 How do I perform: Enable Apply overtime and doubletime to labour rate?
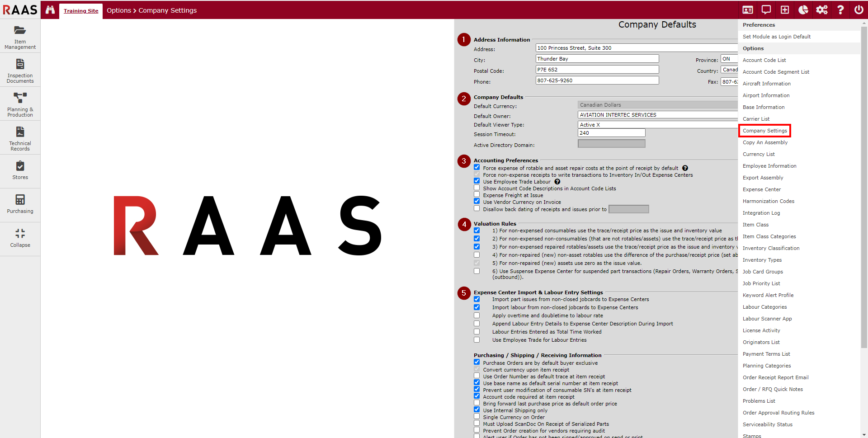[x=476, y=316]
